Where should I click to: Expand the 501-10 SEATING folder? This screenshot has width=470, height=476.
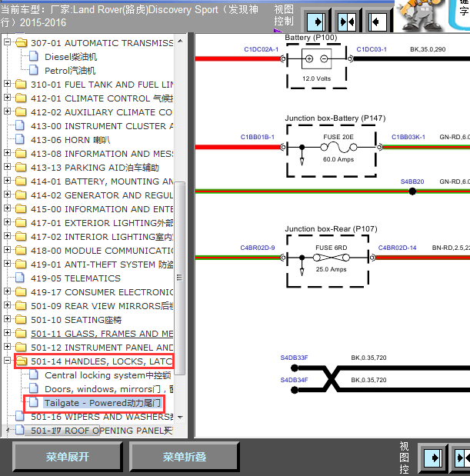[7, 319]
